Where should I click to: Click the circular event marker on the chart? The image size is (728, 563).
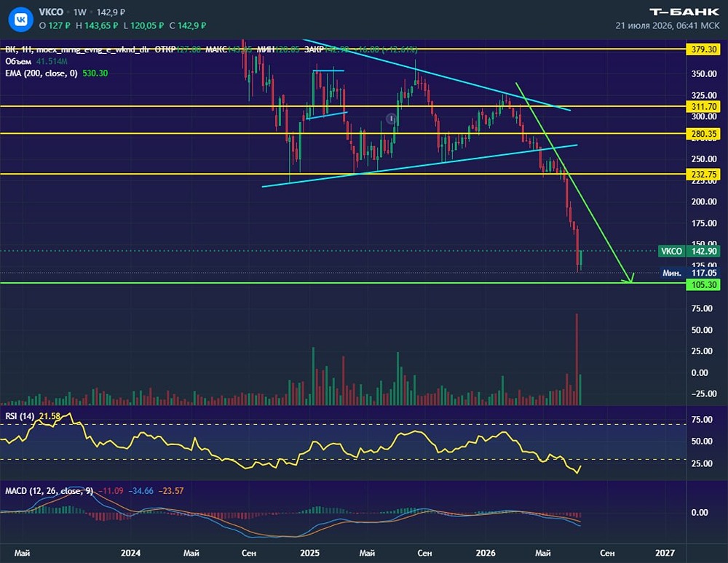coord(392,119)
